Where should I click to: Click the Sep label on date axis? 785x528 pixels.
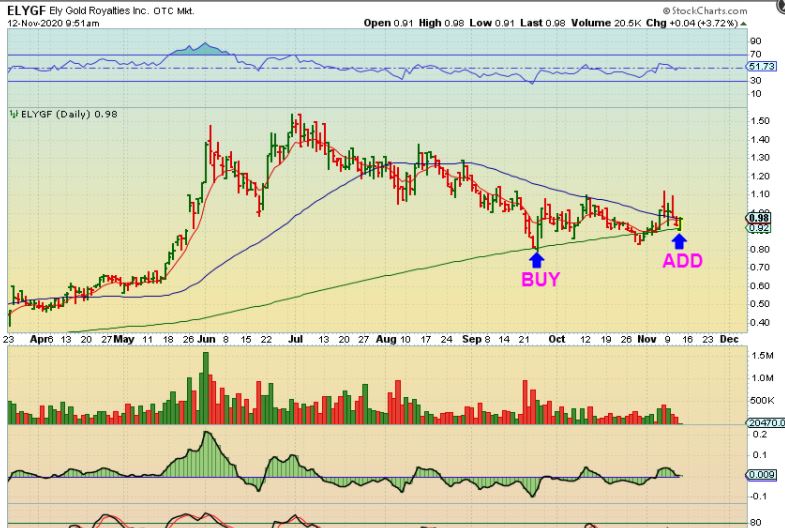click(472, 339)
